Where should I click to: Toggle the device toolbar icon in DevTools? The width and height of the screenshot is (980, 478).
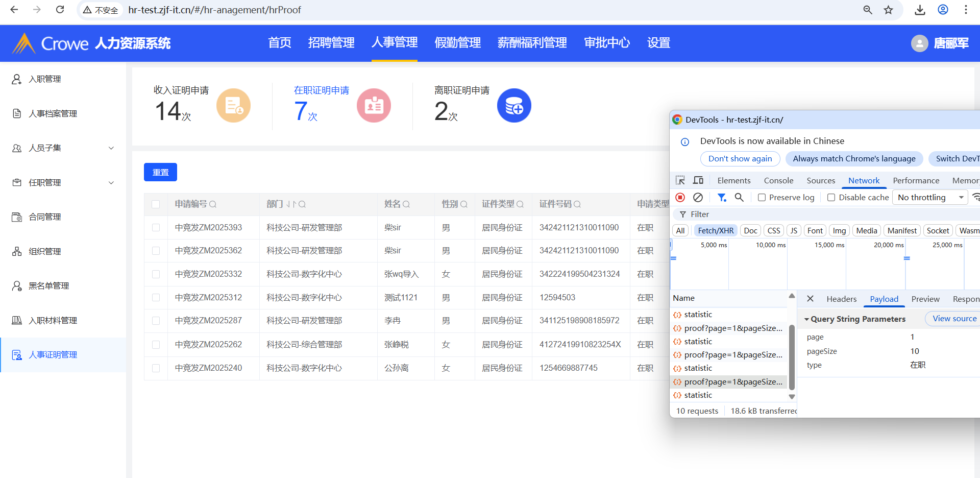(698, 180)
